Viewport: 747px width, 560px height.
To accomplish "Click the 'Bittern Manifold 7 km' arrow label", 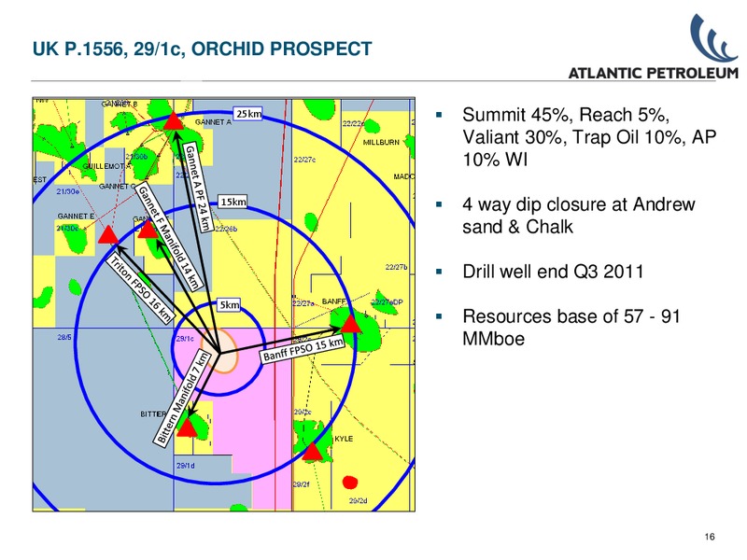I will click(x=182, y=398).
